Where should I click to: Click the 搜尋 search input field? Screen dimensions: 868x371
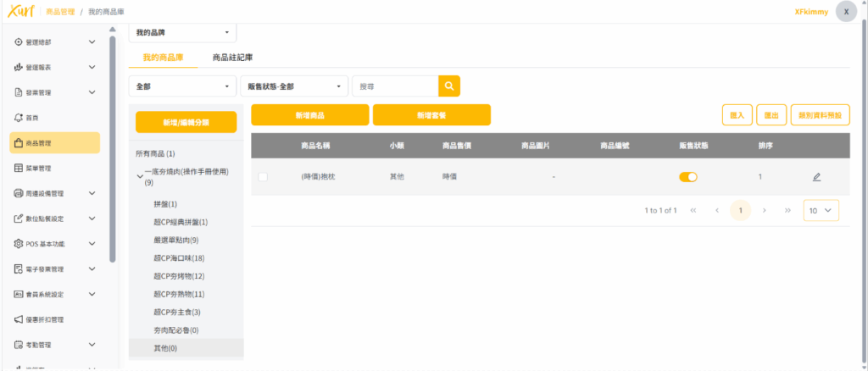click(394, 86)
